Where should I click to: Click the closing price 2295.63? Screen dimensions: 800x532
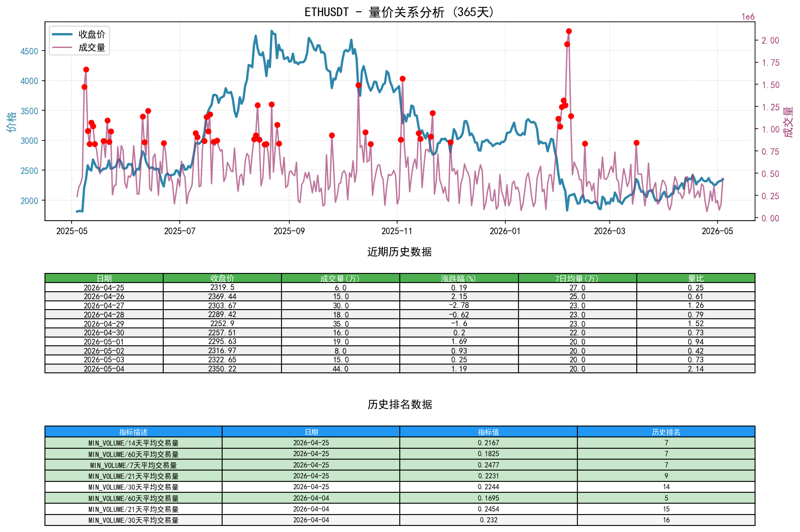point(223,341)
